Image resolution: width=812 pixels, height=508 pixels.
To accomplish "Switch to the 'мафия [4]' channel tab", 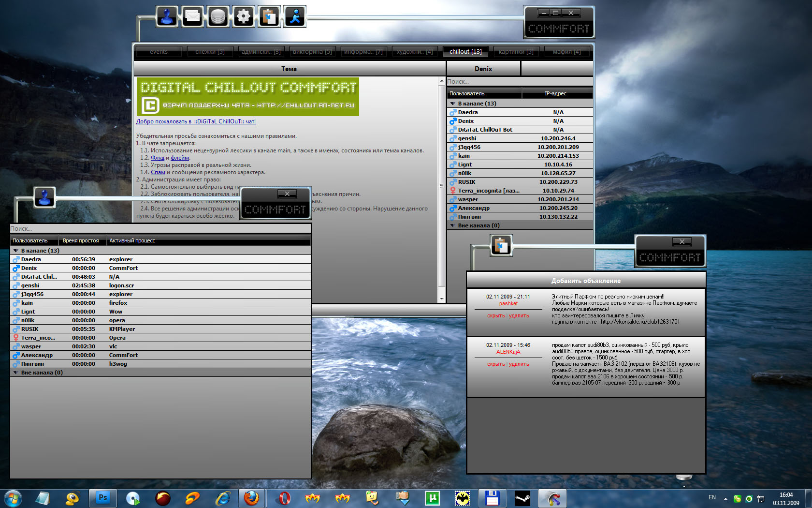I will coord(566,52).
